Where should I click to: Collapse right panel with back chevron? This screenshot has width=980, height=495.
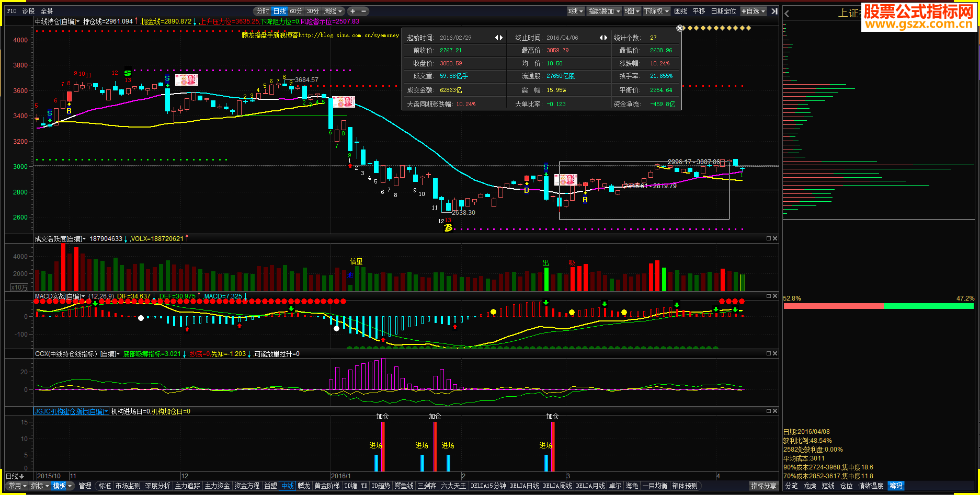tap(787, 14)
